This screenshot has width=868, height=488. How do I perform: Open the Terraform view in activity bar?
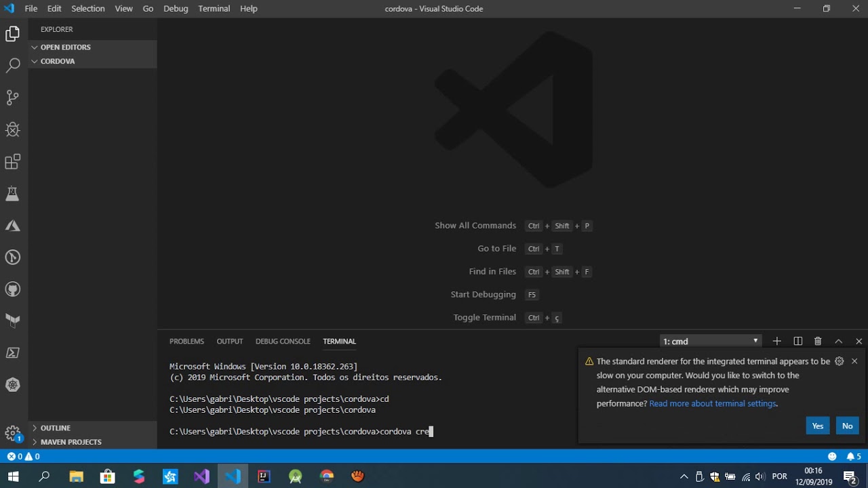pos(13,321)
